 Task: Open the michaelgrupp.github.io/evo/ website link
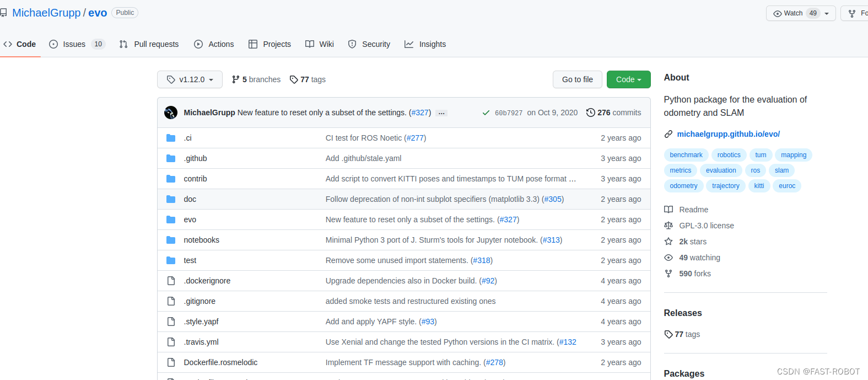(728, 134)
